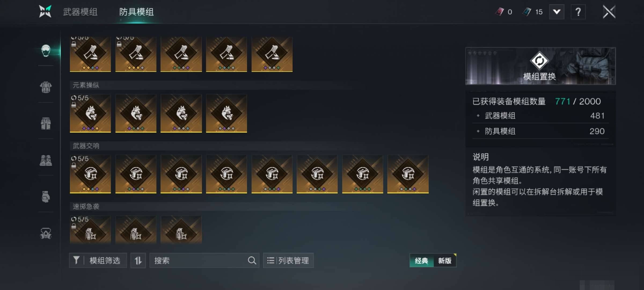Viewport: 644px width, 290px height.
Task: Open the 模组筛选 filter options
Action: point(98,260)
